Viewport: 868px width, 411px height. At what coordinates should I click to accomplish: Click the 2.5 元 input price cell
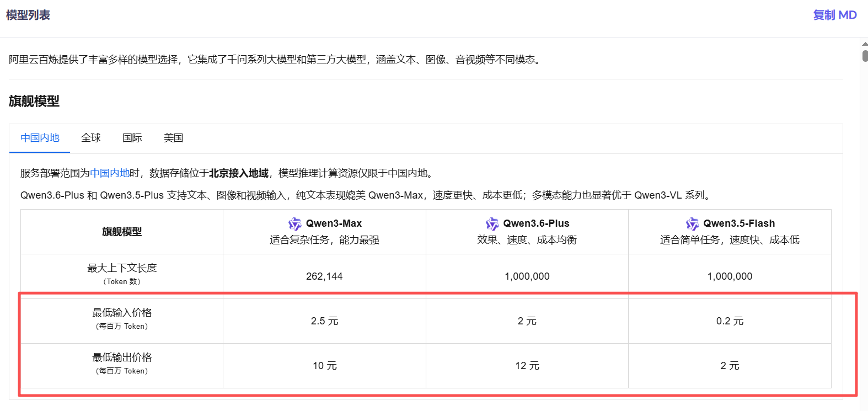[324, 321]
